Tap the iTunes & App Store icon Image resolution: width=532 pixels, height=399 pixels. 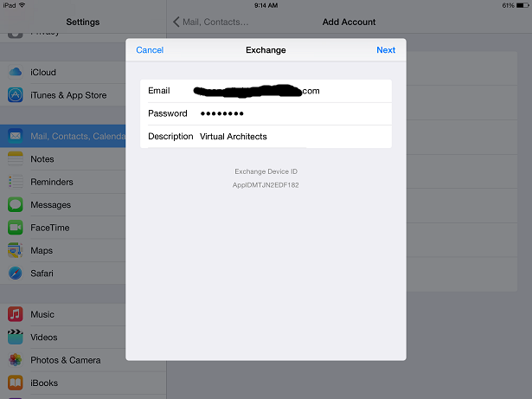point(16,95)
